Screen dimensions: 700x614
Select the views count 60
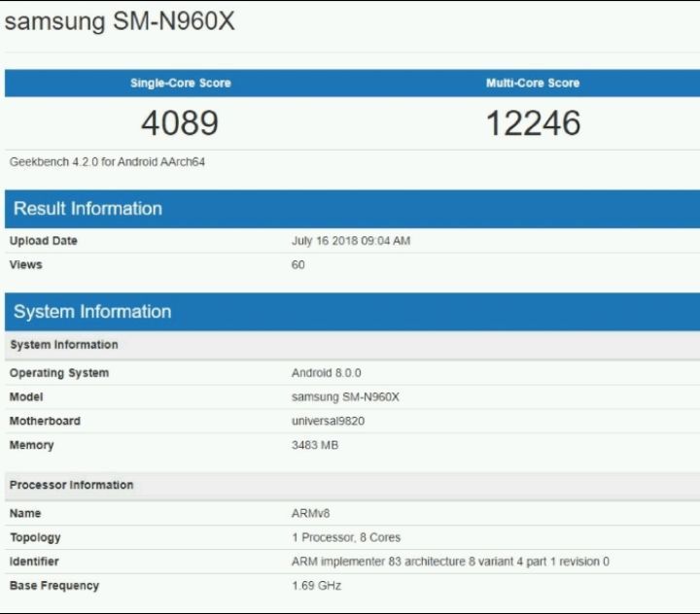coord(297,264)
